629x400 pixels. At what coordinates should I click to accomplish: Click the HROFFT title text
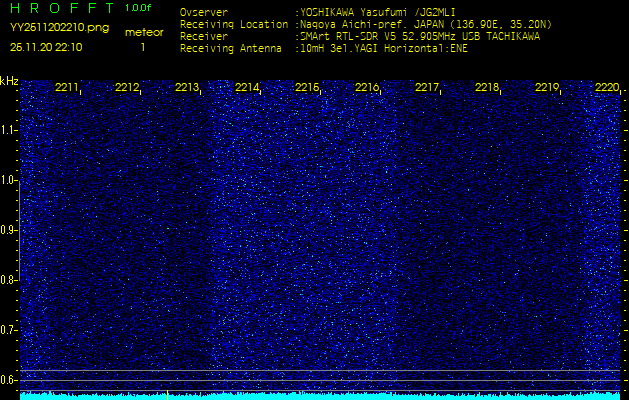[x=63, y=8]
